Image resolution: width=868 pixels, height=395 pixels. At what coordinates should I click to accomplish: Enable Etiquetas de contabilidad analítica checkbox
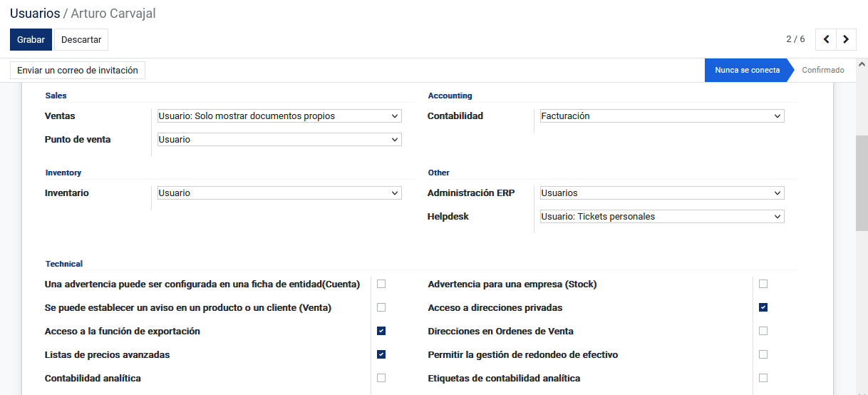(763, 378)
